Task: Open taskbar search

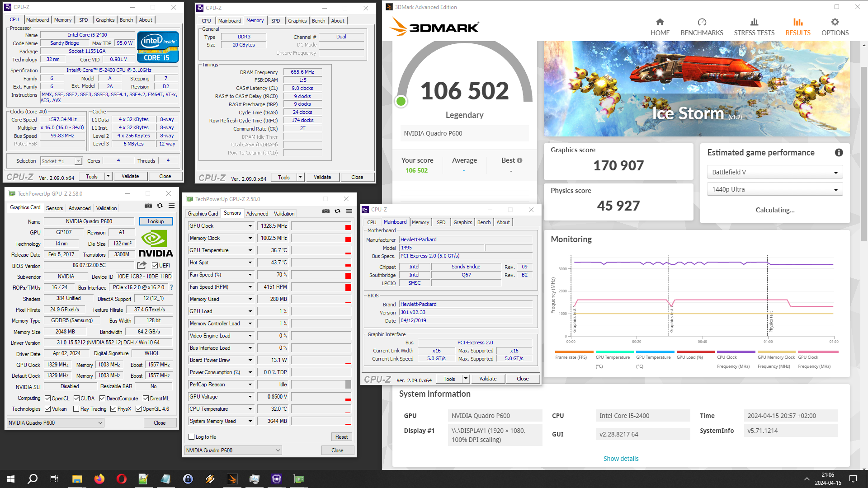Action: pos(33,479)
